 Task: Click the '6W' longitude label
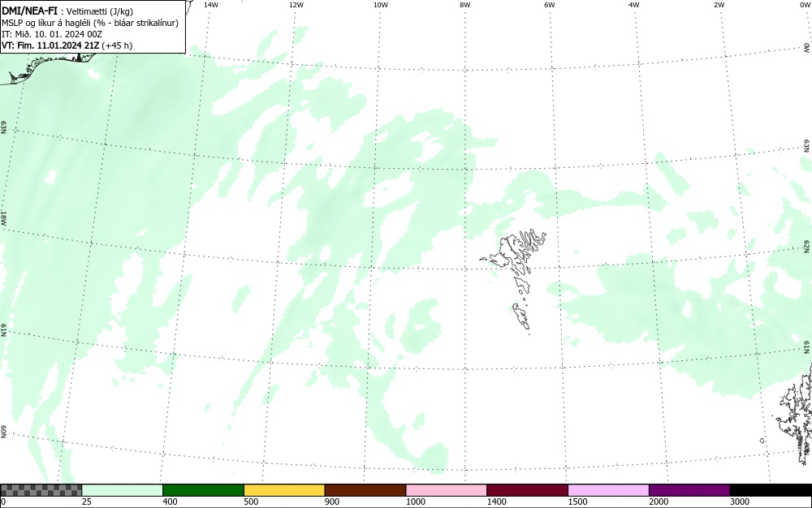(x=550, y=5)
